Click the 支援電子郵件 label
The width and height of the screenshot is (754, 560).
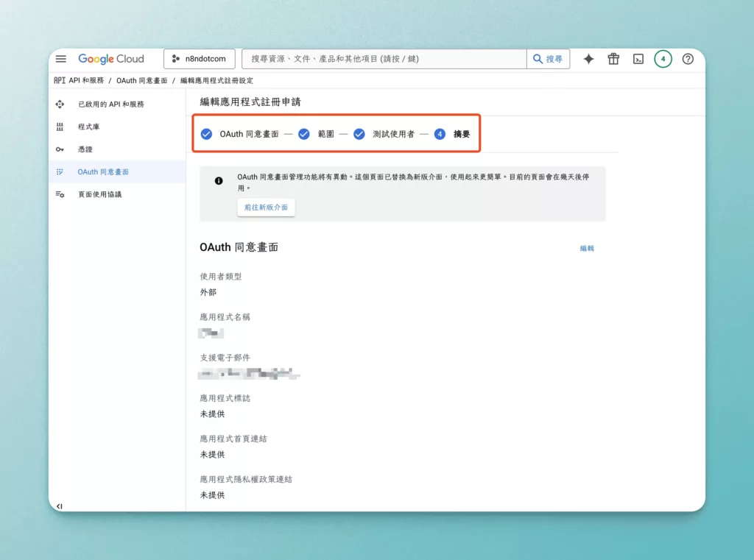(225, 358)
